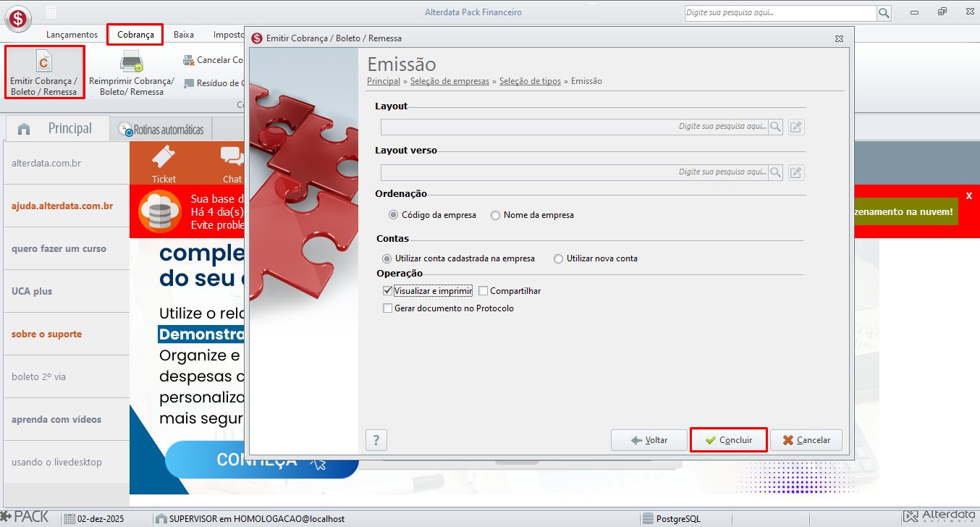Open Reimprimir Cobrança/ Boleto/ Remessa printer icon
This screenshot has width=980, height=527.
click(x=132, y=72)
